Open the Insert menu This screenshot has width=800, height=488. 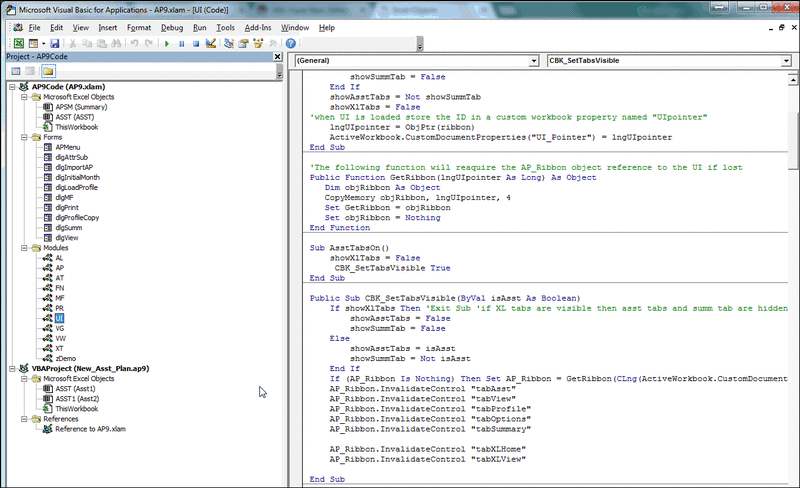[108, 28]
